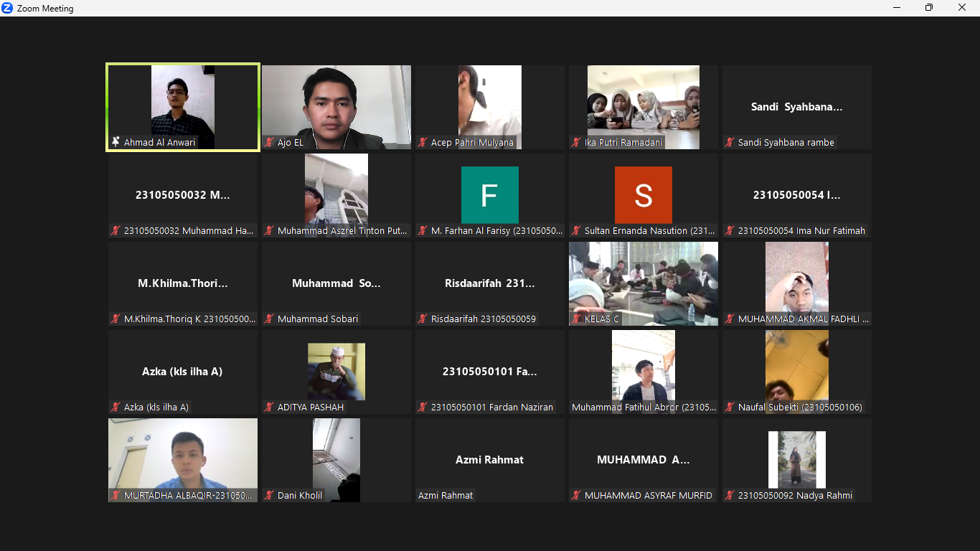Maximize the Zoom Meeting window
Screen dimensions: 980x551
pos(929,8)
